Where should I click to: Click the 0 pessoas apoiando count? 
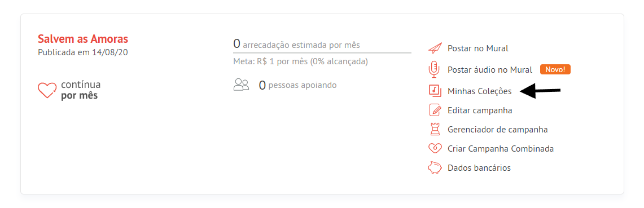point(298,85)
